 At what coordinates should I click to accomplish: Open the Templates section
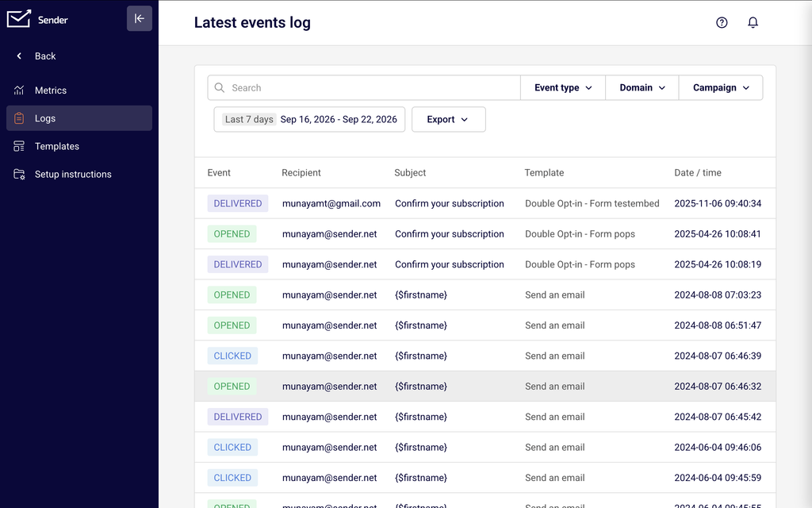click(x=79, y=146)
